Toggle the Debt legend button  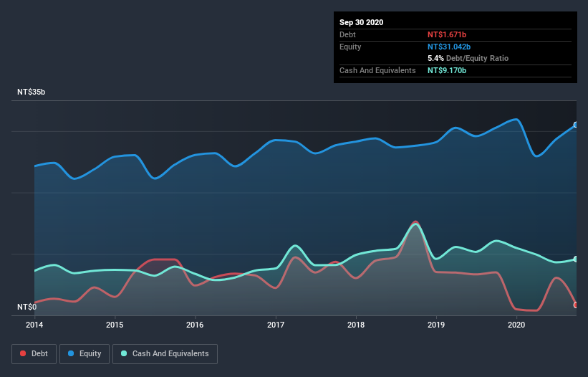click(34, 354)
